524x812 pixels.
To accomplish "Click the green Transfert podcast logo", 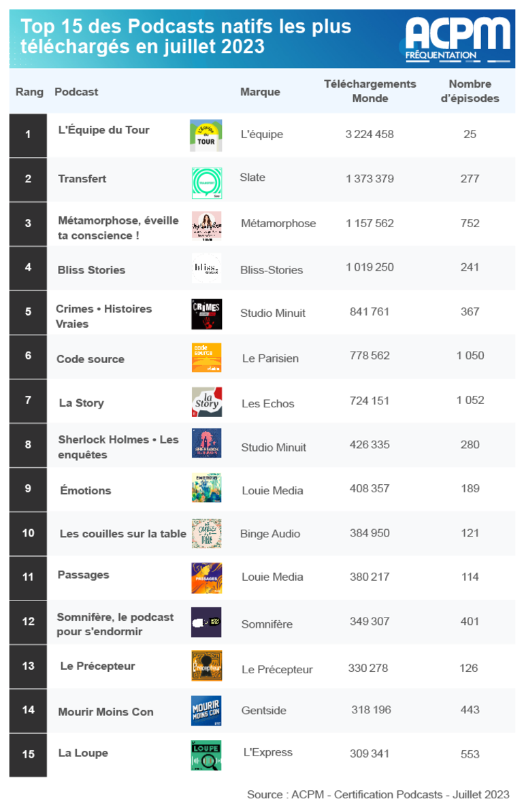I will click(x=207, y=183).
